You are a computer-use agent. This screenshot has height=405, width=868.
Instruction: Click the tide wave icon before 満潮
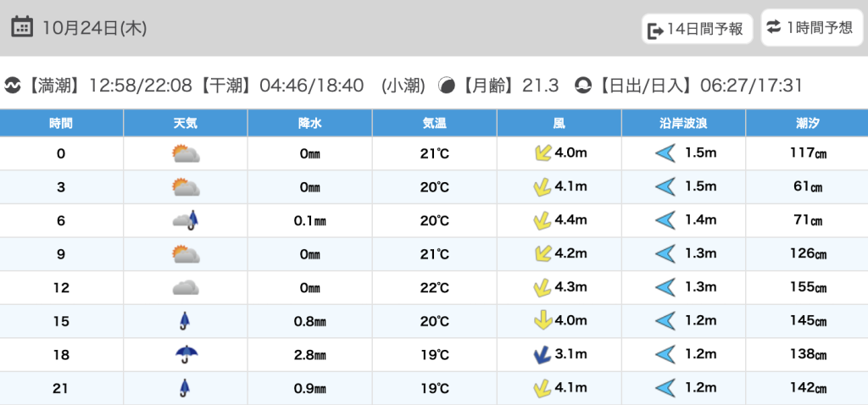(12, 86)
